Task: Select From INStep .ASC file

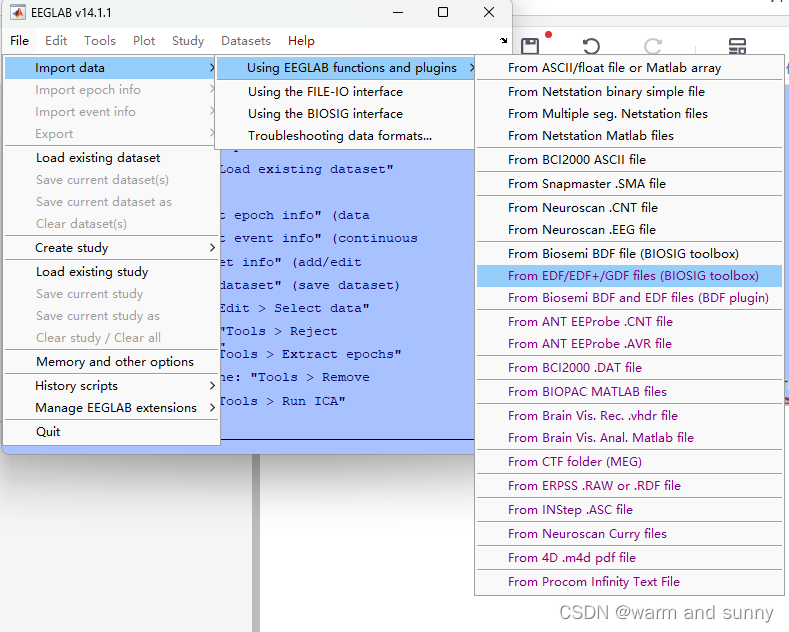Action: pyautogui.click(x=629, y=510)
